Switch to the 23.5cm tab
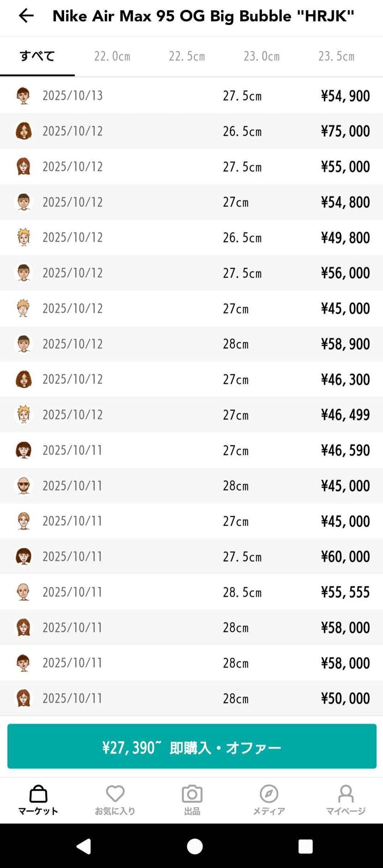383x868 pixels. (x=336, y=56)
